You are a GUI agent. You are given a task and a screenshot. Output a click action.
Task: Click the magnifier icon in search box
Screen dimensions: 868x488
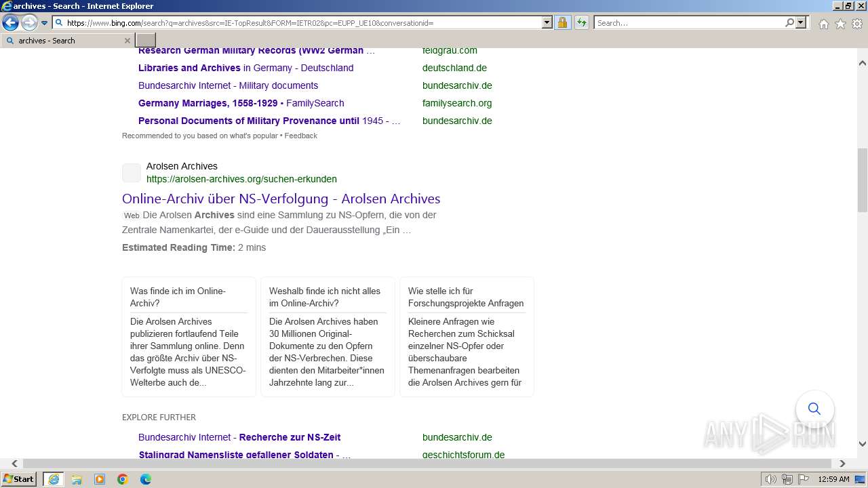point(789,22)
